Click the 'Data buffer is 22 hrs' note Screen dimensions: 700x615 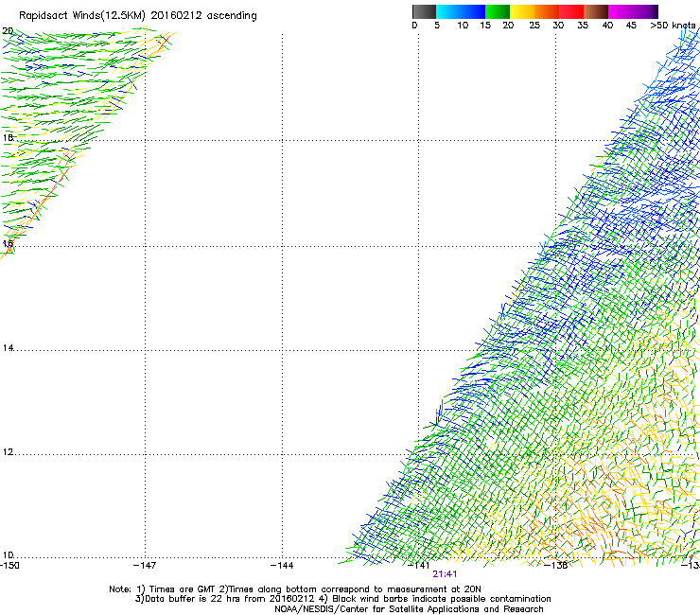(342, 599)
